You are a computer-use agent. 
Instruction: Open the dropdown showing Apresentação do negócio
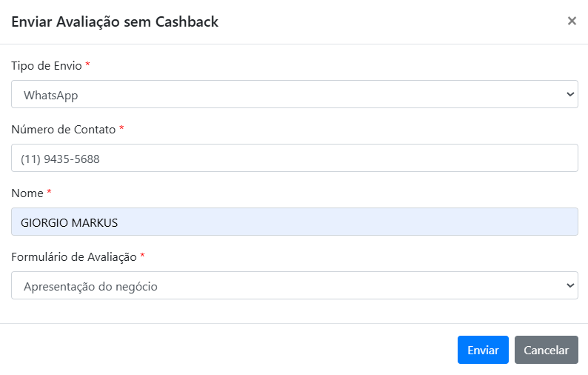[289, 285]
